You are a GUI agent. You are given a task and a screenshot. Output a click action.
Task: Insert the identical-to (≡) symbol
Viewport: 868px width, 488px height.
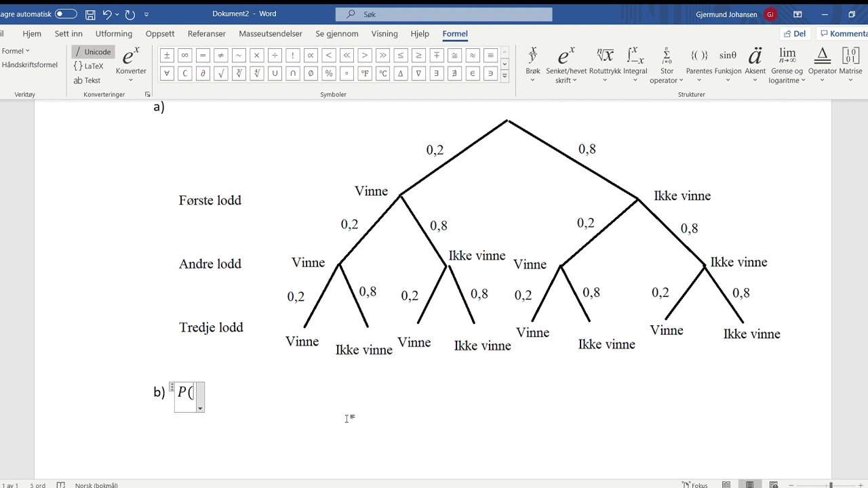coord(491,56)
